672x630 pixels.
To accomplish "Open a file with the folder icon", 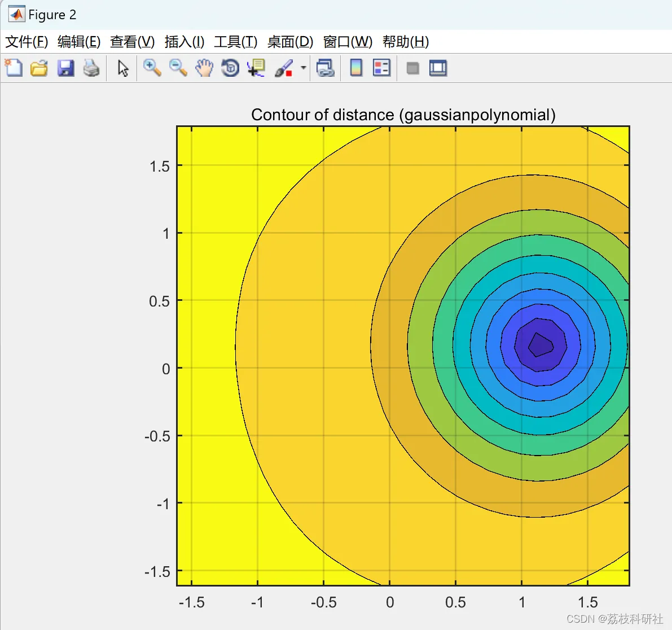I will [39, 68].
